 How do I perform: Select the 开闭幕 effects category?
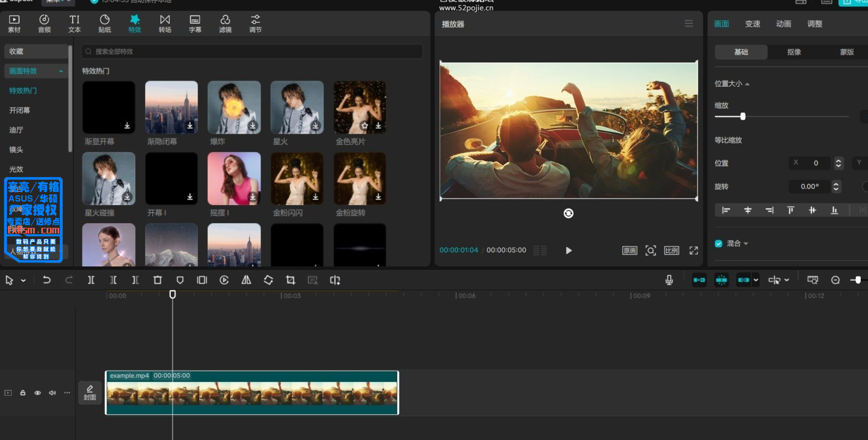pos(19,110)
